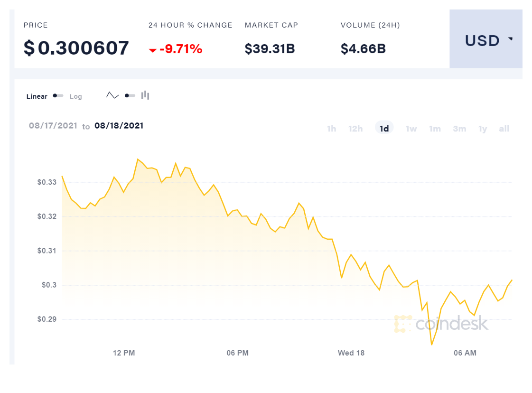Click the 08/18/2021 end date

(x=119, y=126)
